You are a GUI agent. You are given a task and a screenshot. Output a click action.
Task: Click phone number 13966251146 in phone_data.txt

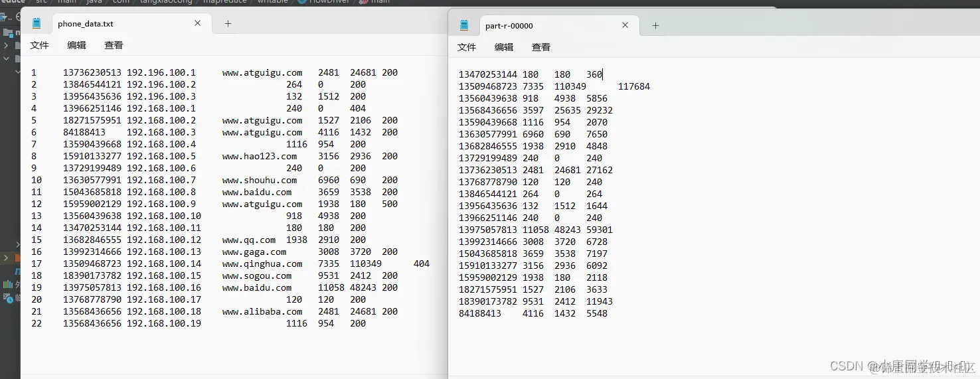[x=92, y=108]
